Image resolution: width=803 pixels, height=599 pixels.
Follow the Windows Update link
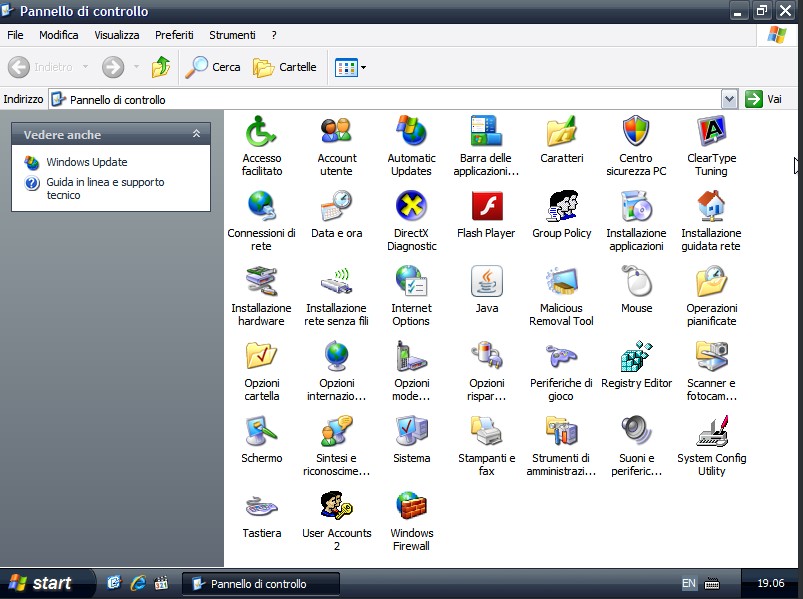click(87, 162)
